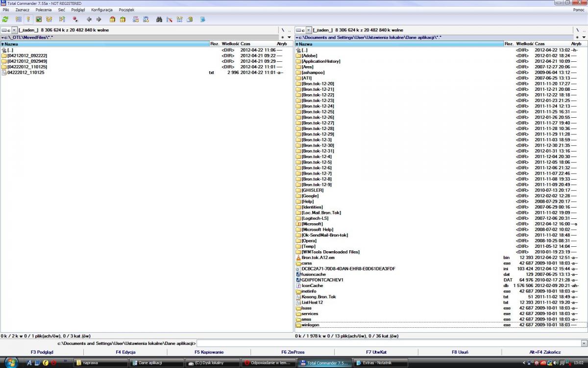This screenshot has height=368, width=588.
Task: Select the full file details view icon
Action: point(28,20)
